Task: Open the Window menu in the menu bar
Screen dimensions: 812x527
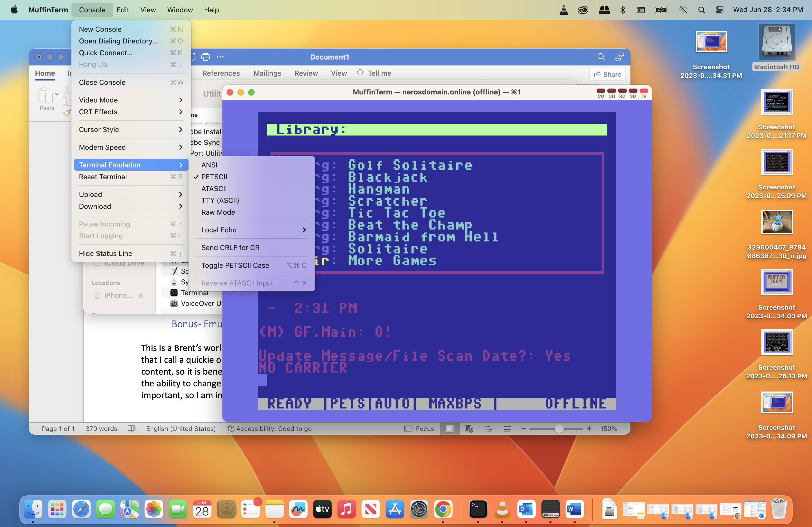Action: pos(180,10)
